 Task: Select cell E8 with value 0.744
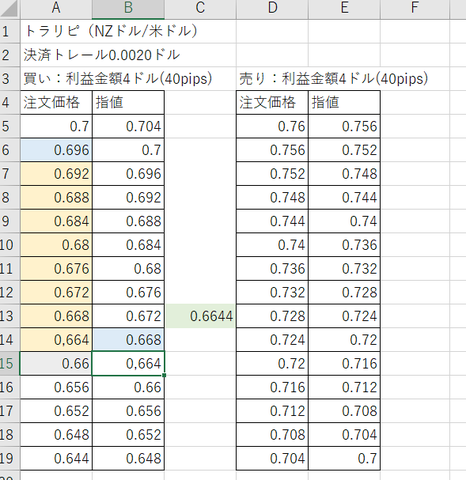click(x=344, y=197)
